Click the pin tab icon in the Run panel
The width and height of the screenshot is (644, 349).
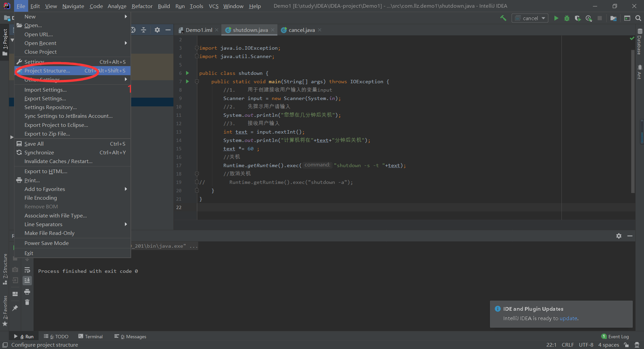pos(15,308)
